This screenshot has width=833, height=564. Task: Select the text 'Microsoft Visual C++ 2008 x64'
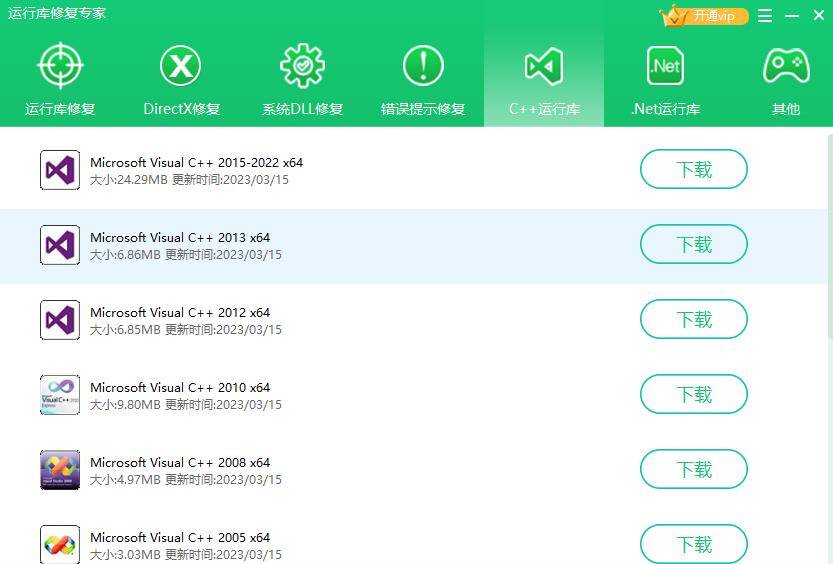coord(180,462)
